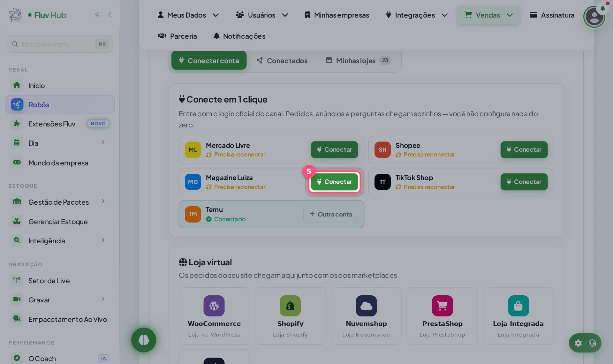This screenshot has height=364, width=613.
Task: Select the WooCommerce store card
Action: pyautogui.click(x=214, y=316)
